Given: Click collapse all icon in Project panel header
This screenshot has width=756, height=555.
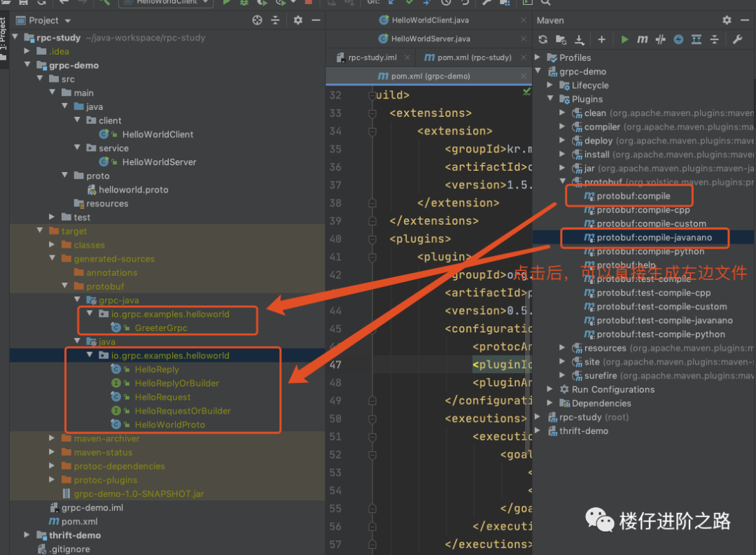Looking at the screenshot, I should point(275,20).
